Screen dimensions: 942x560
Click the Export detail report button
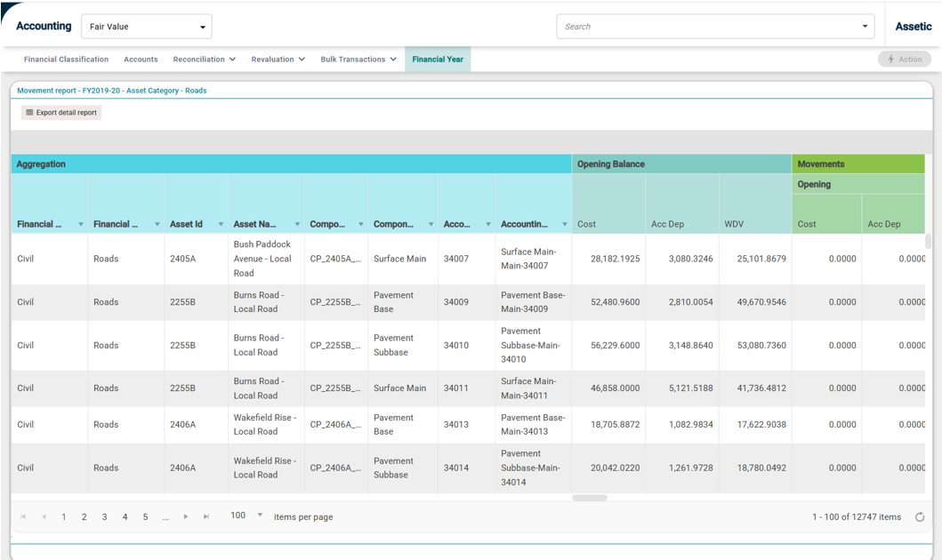(x=61, y=112)
